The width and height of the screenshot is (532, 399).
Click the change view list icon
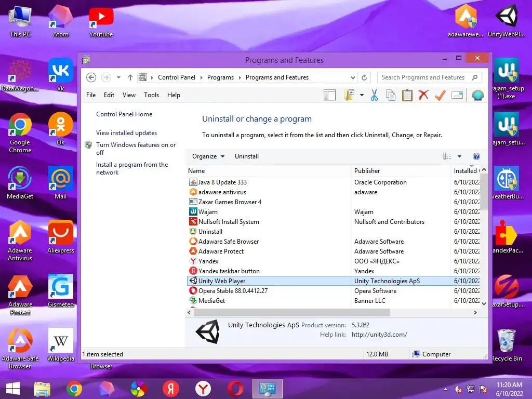pos(447,156)
